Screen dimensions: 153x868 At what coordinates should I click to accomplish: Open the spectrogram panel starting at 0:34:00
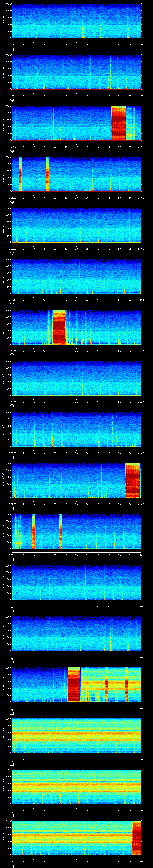[x=76, y=634]
